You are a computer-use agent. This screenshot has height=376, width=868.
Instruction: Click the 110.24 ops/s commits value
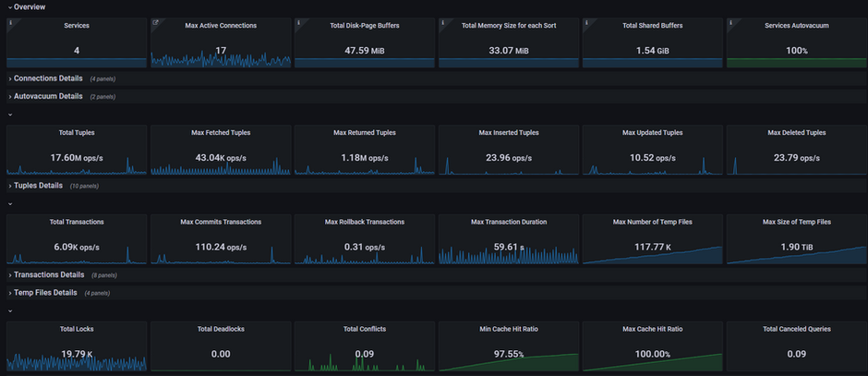[221, 248]
